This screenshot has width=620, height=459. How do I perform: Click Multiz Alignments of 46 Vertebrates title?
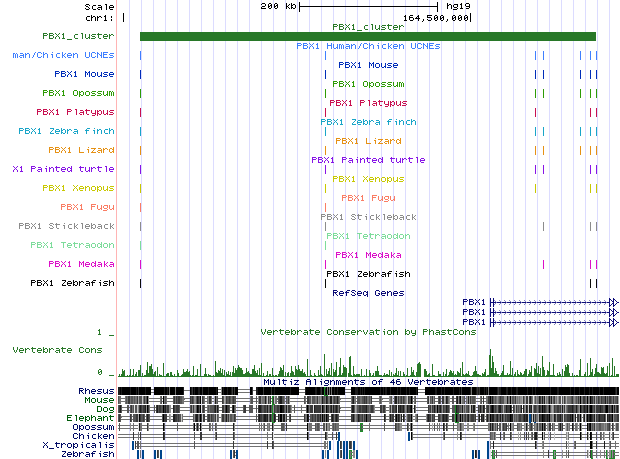[x=367, y=382]
